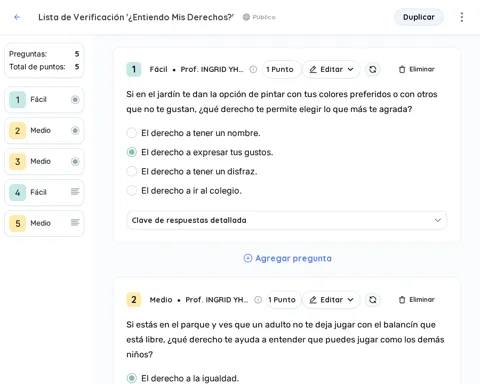Click 'Prof. INGRID YH..' on question 2

click(x=217, y=300)
